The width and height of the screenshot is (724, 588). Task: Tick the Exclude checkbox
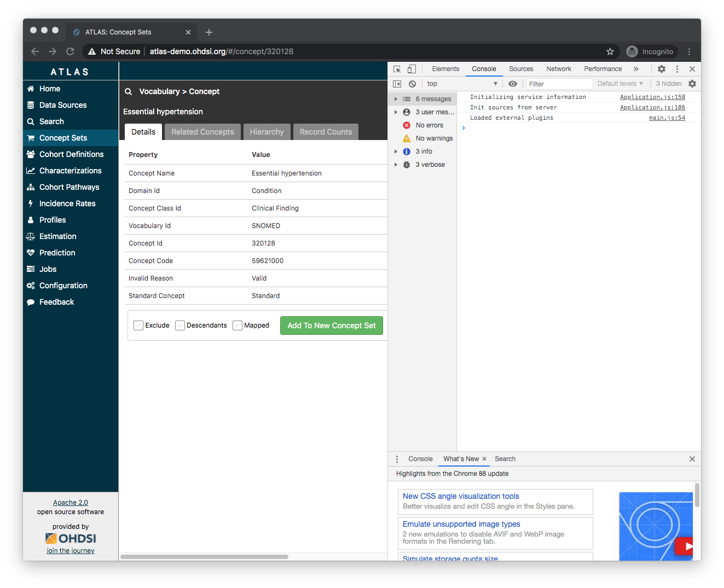[138, 325]
